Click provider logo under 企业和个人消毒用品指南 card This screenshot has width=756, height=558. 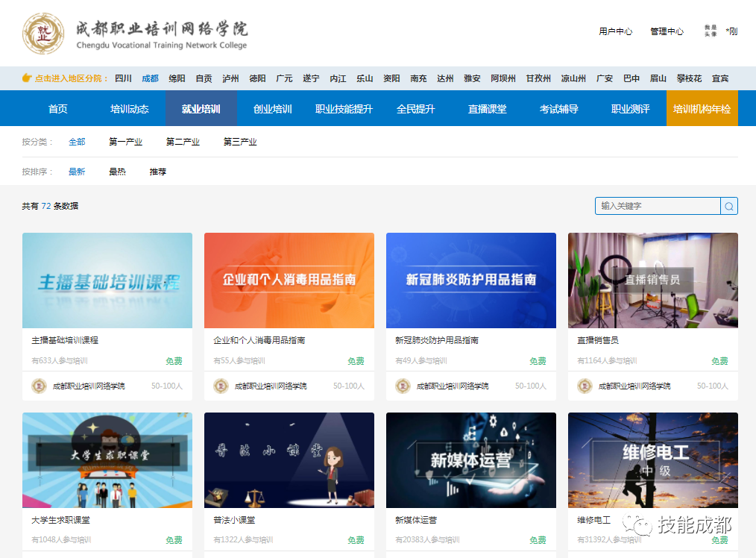tap(221, 386)
